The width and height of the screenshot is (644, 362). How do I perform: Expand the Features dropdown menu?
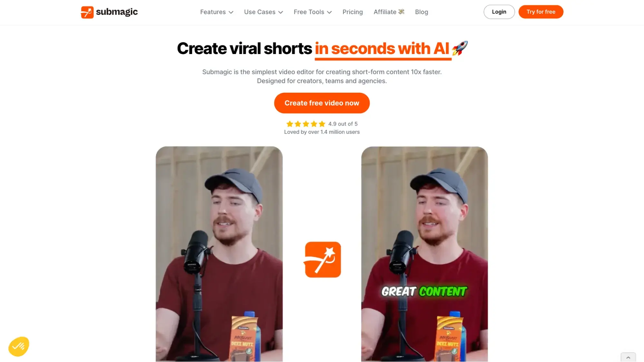click(x=217, y=12)
